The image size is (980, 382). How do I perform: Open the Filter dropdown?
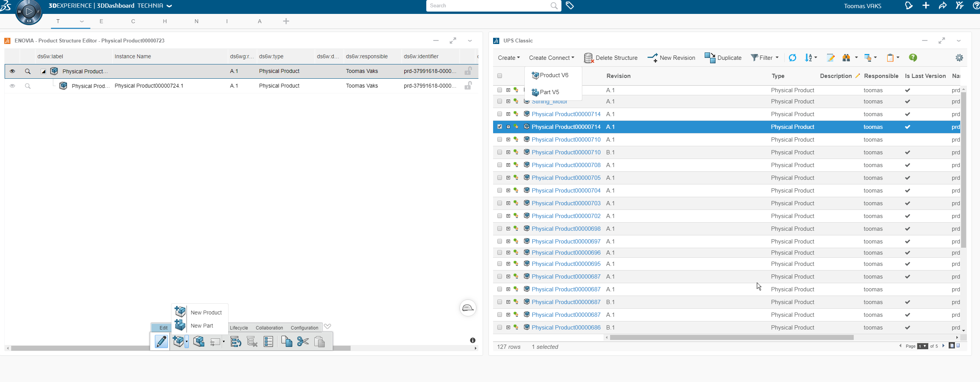[765, 58]
